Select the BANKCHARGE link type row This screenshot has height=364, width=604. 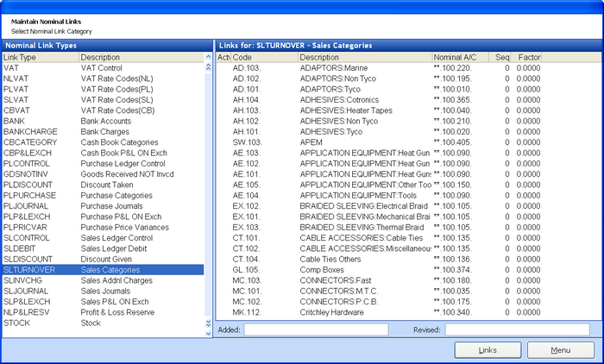[102, 132]
